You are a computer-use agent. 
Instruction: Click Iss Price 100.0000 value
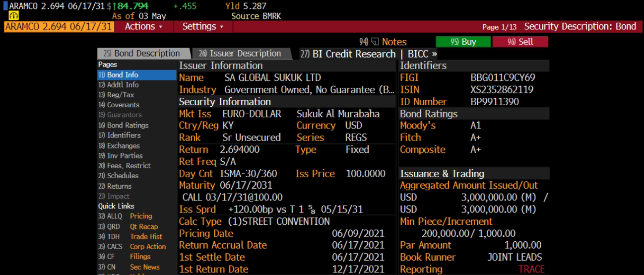(x=365, y=174)
